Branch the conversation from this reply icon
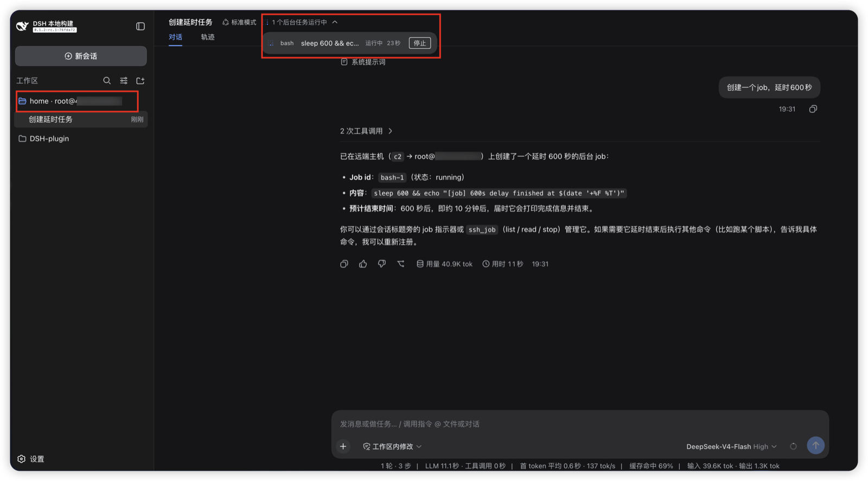The image size is (868, 481). click(x=401, y=264)
